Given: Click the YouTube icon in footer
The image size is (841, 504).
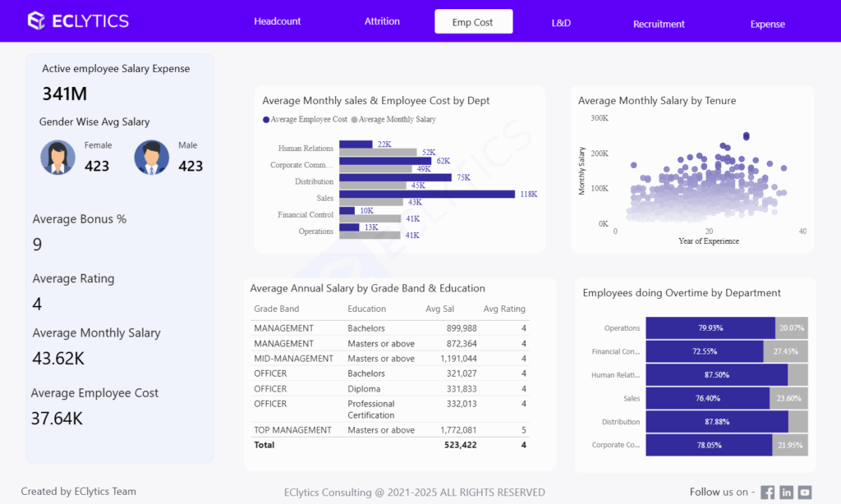Looking at the screenshot, I should [805, 493].
